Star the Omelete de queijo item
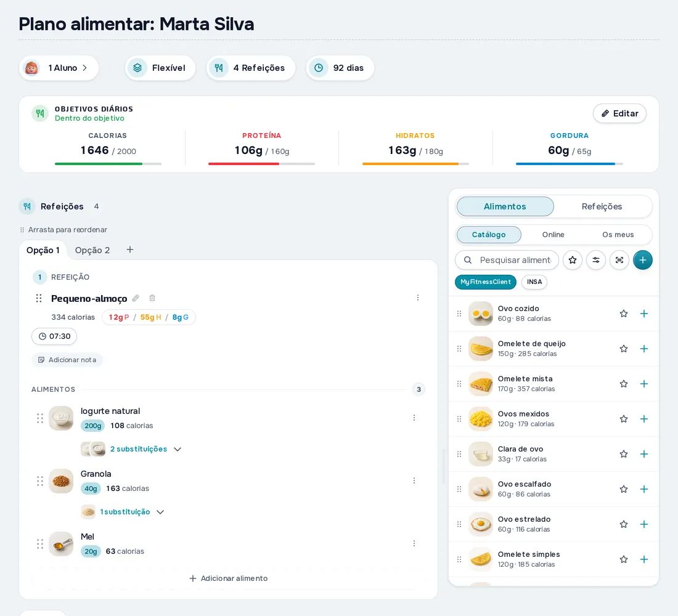 (x=624, y=349)
